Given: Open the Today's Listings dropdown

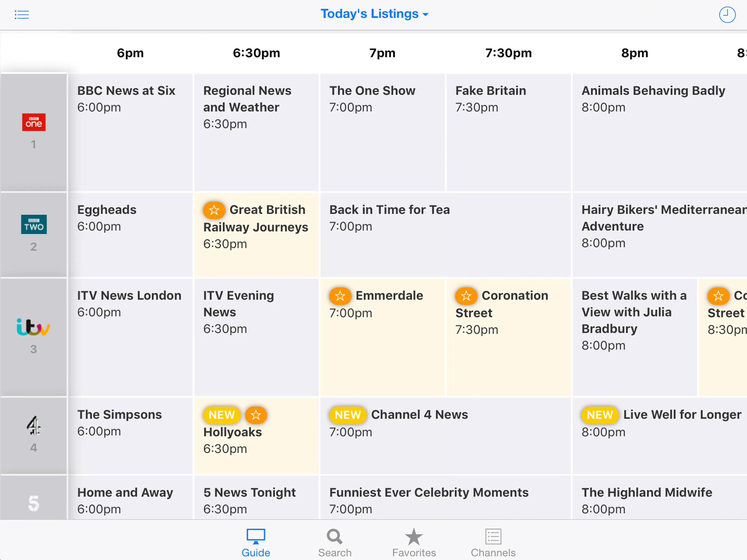Looking at the screenshot, I should [375, 14].
